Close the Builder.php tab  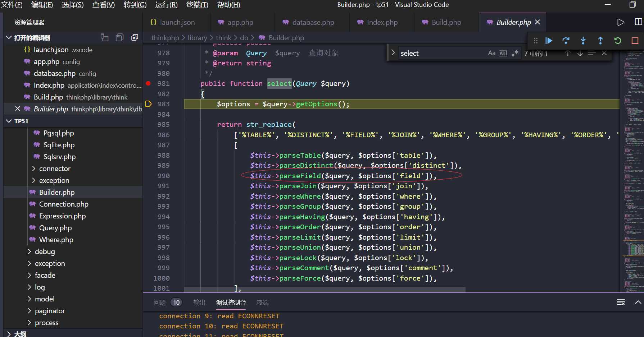click(538, 22)
